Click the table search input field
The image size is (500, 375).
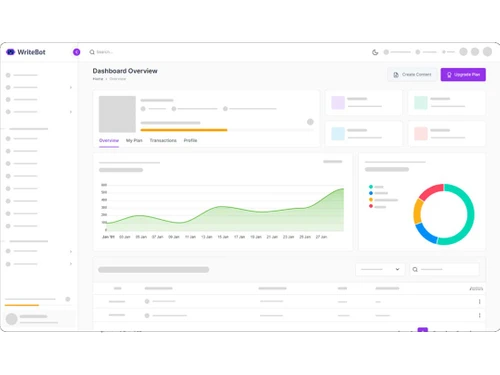pos(445,269)
